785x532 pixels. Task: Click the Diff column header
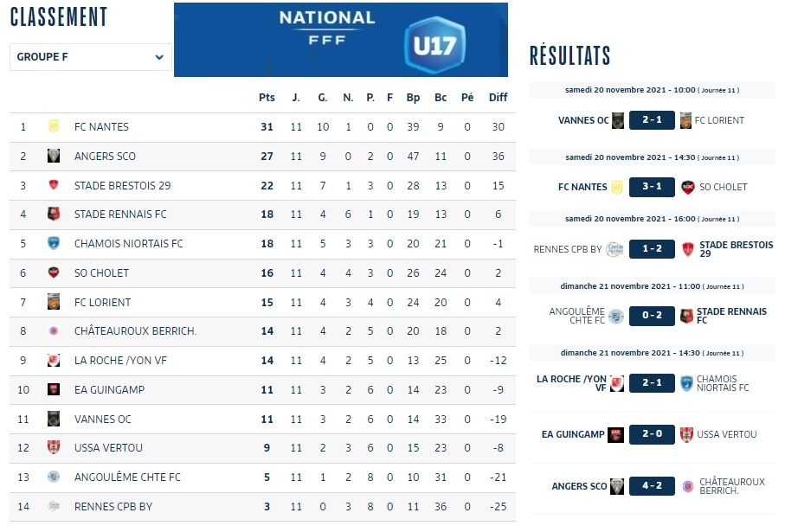pos(498,98)
